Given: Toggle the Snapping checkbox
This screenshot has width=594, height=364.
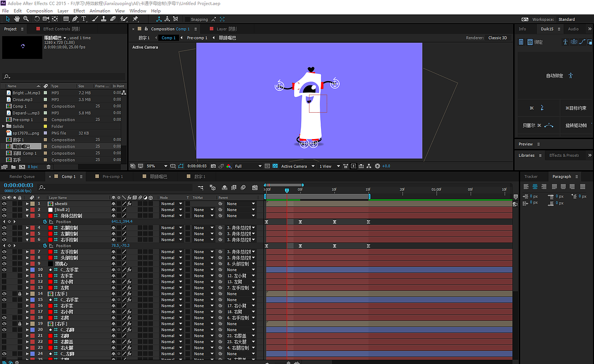Looking at the screenshot, I should (187, 19).
